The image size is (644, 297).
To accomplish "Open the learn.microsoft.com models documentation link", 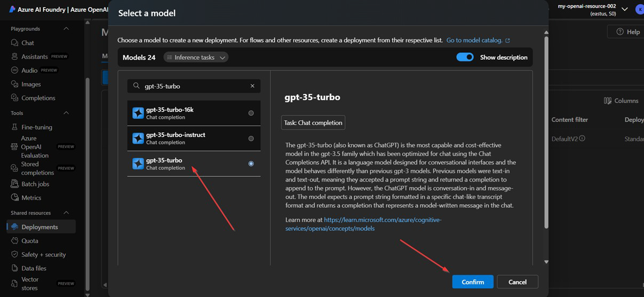I will tap(363, 224).
